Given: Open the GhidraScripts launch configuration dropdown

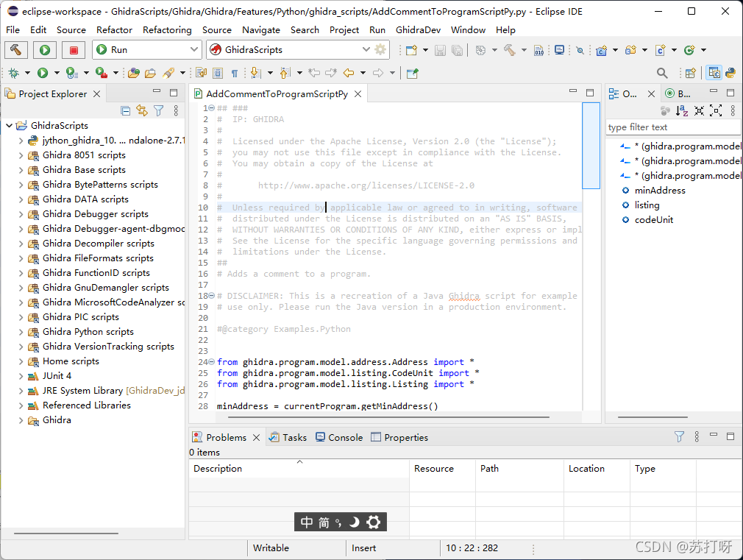Looking at the screenshot, I should (x=366, y=49).
